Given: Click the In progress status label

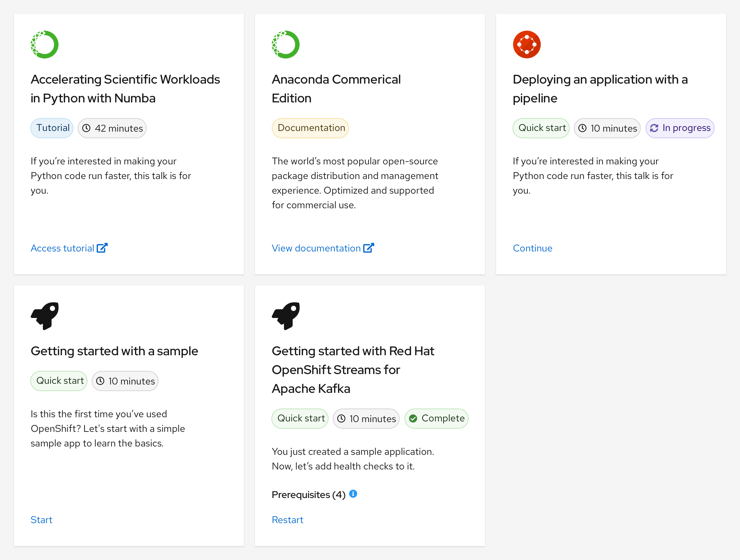Looking at the screenshot, I should [x=680, y=128].
